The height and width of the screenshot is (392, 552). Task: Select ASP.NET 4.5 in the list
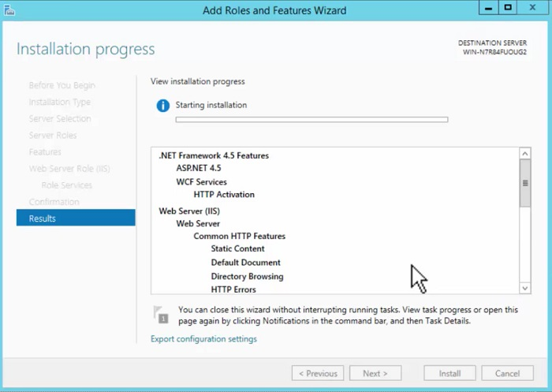pyautogui.click(x=199, y=168)
